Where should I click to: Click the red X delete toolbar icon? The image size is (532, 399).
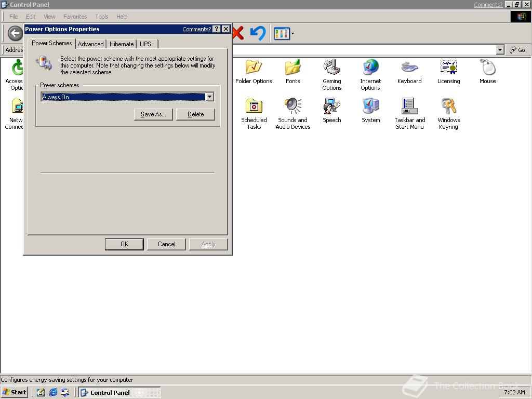click(x=238, y=33)
